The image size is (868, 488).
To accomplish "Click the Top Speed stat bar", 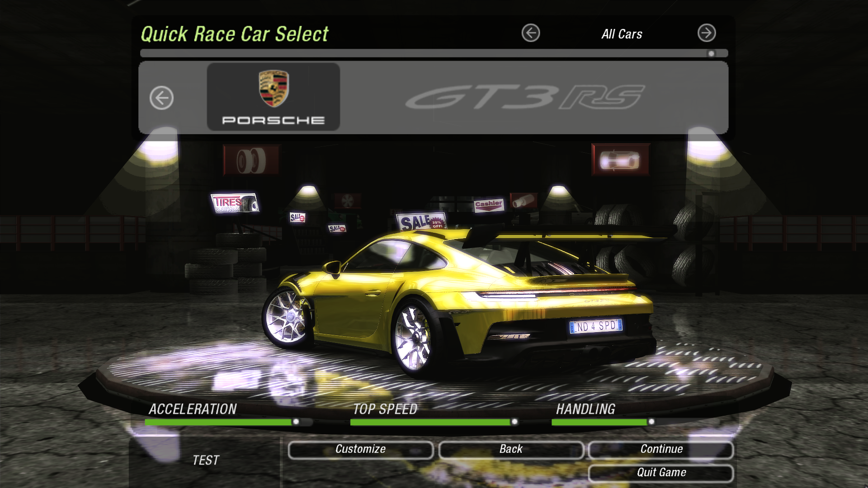I will pyautogui.click(x=434, y=422).
